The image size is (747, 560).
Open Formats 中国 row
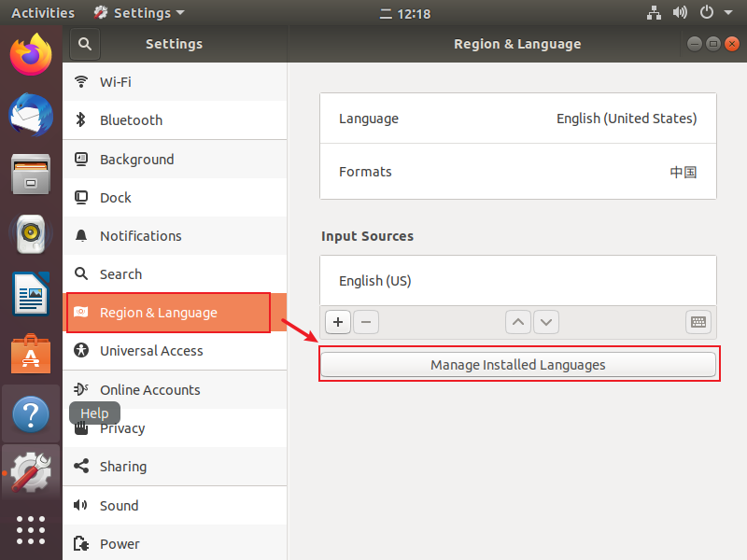518,172
